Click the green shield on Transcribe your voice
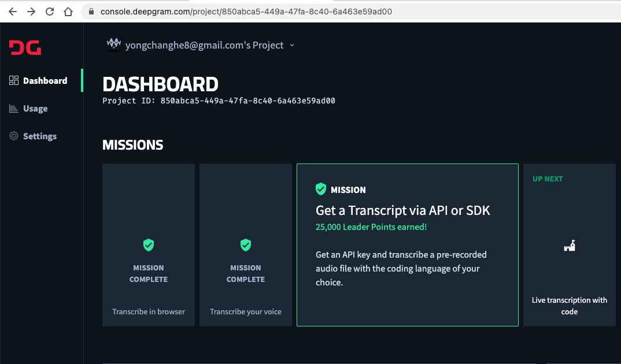The height and width of the screenshot is (364, 621). pyautogui.click(x=246, y=245)
